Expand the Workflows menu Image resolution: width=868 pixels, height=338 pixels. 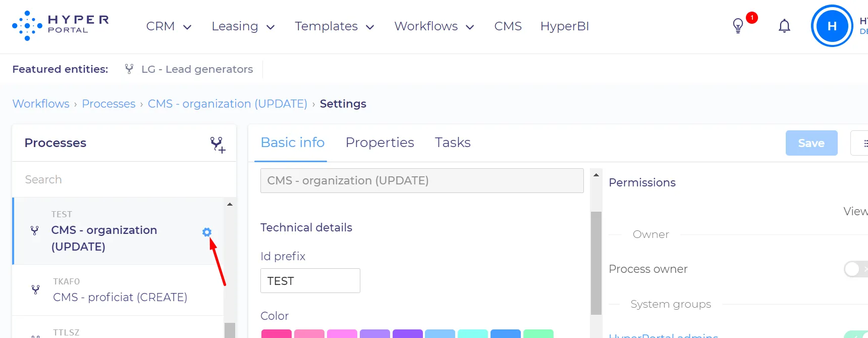434,26
